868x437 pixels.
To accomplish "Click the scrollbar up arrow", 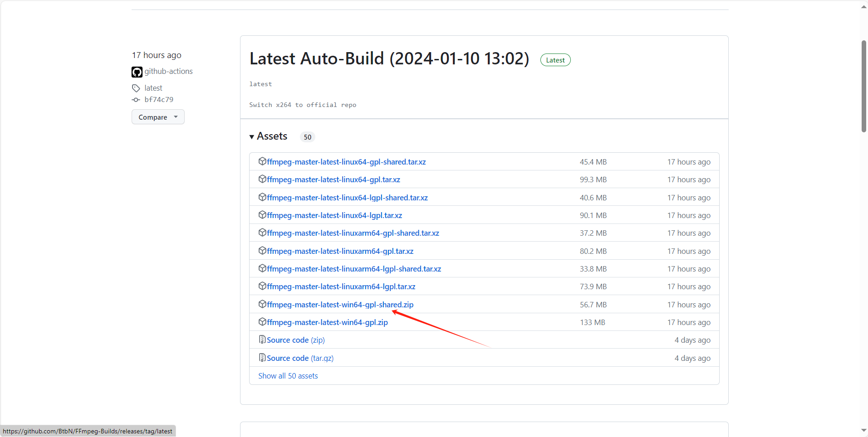I will tap(863, 7).
